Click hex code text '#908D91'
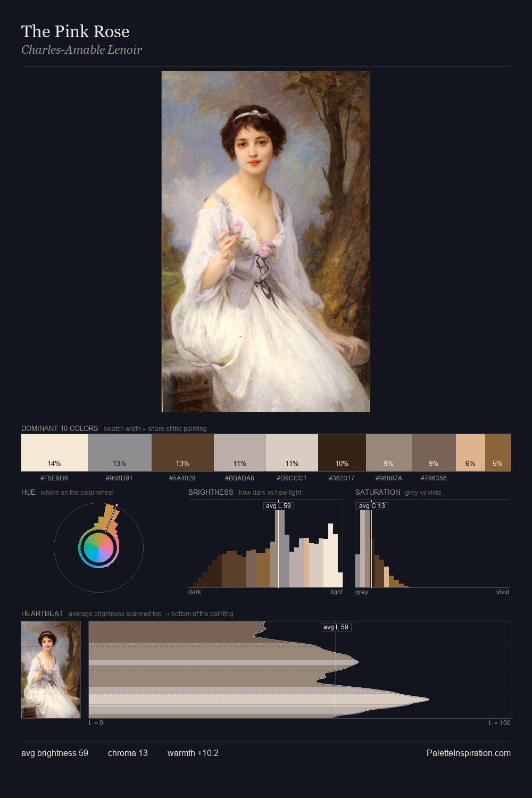Image resolution: width=532 pixels, height=798 pixels. pyautogui.click(x=119, y=478)
